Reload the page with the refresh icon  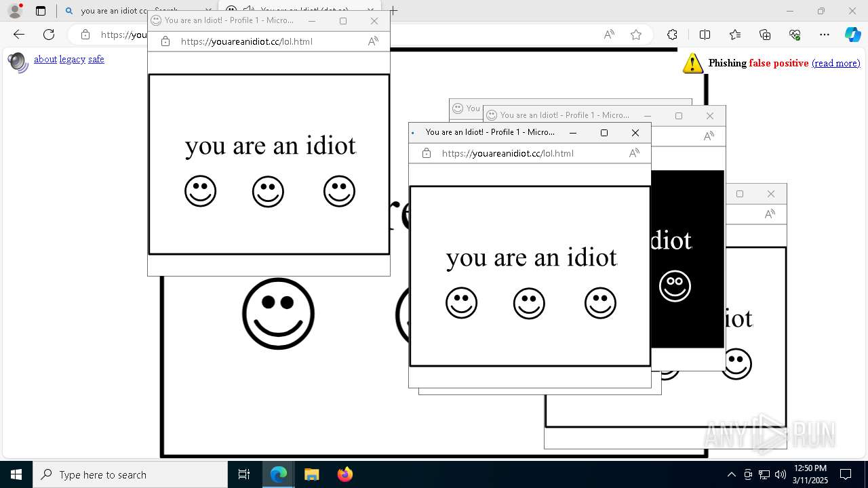(x=49, y=35)
